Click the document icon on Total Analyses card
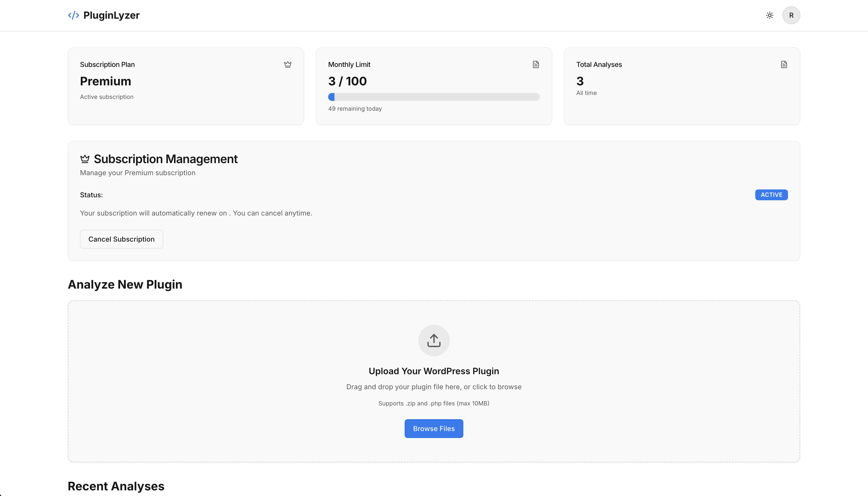Screen dimensions: 868x496 coord(784,64)
